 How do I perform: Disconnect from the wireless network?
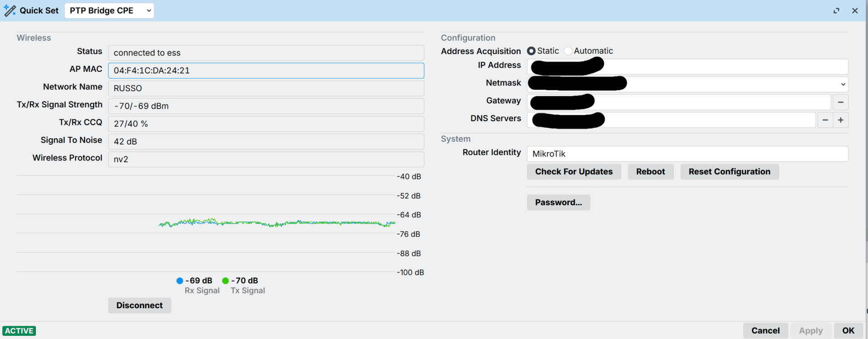pyautogui.click(x=139, y=306)
